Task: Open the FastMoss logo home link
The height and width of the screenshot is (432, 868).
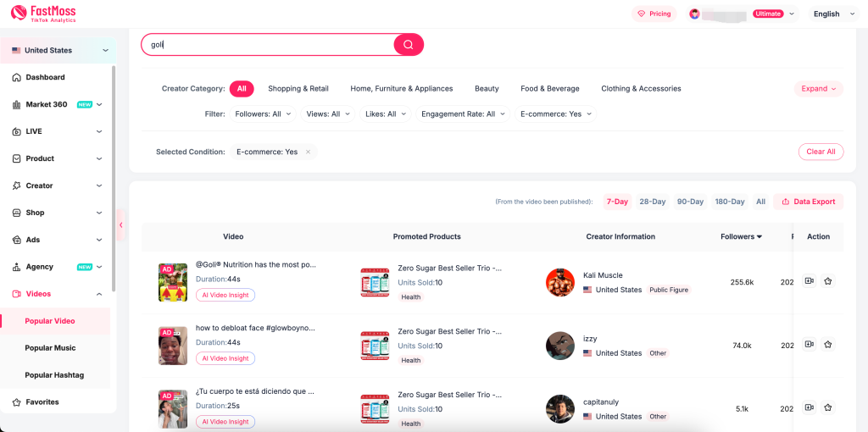Action: pos(43,14)
